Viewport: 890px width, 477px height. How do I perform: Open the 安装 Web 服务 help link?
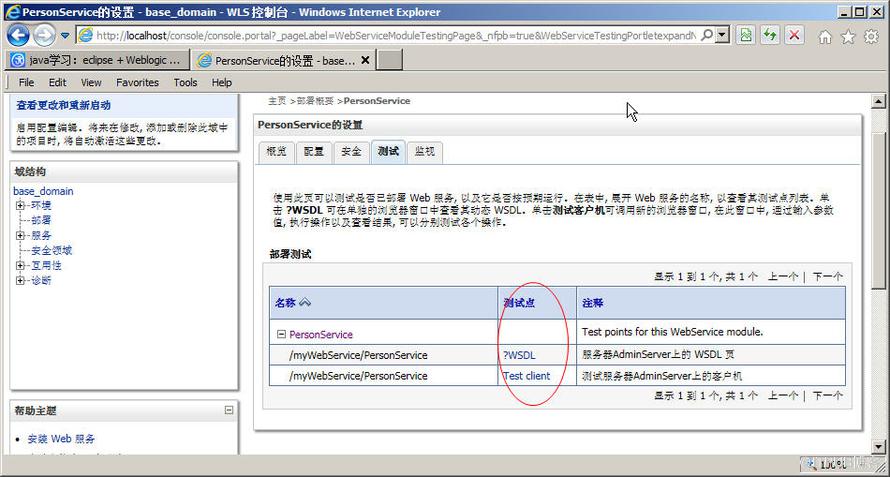[x=61, y=439]
